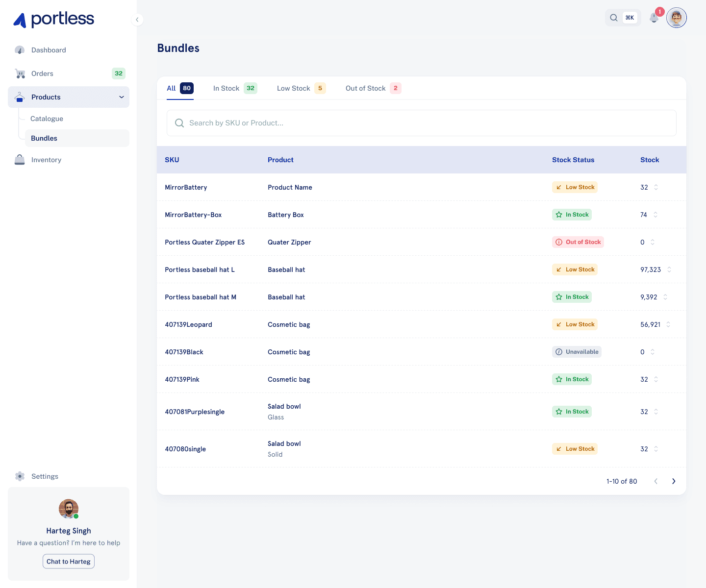Click the 407081Purplesingle SKU cell
706x588 pixels.
pyautogui.click(x=195, y=412)
